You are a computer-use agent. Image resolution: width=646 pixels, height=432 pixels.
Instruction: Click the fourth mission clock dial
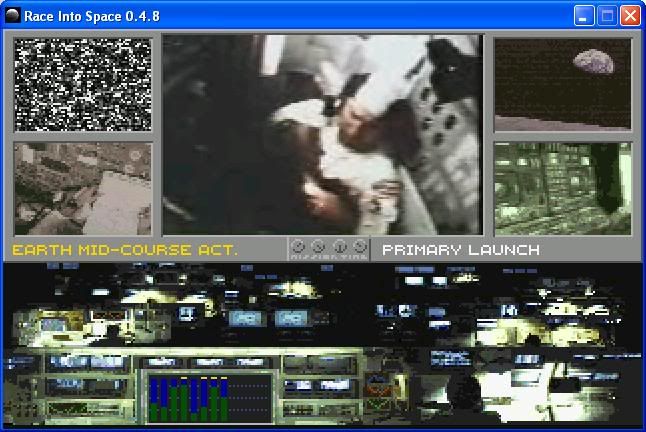pos(360,246)
